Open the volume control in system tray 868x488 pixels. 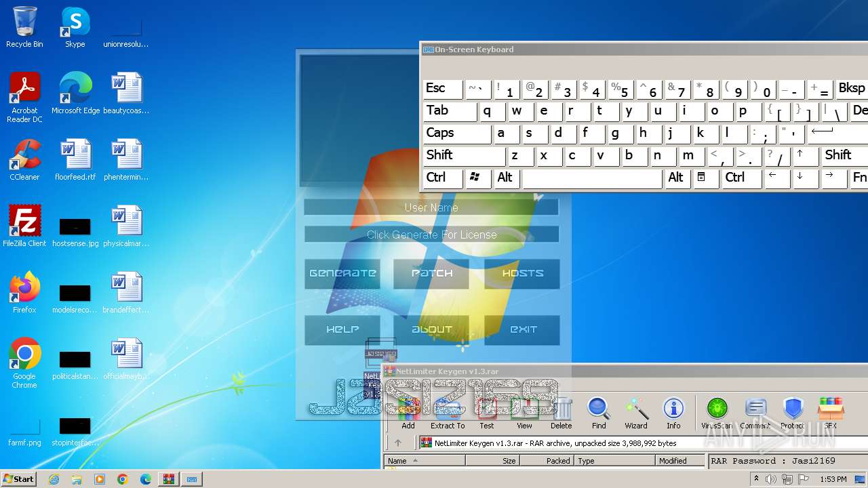771,479
